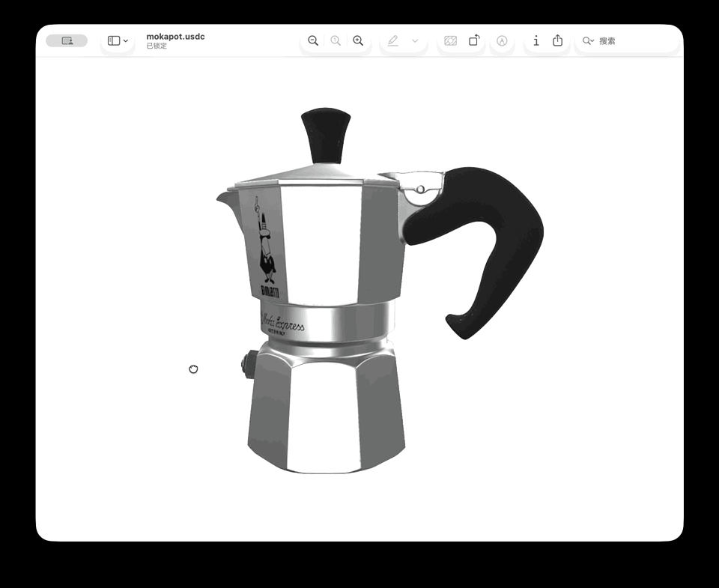Click the mokapot.usdc document title
This screenshot has height=588, width=719.
(175, 37)
